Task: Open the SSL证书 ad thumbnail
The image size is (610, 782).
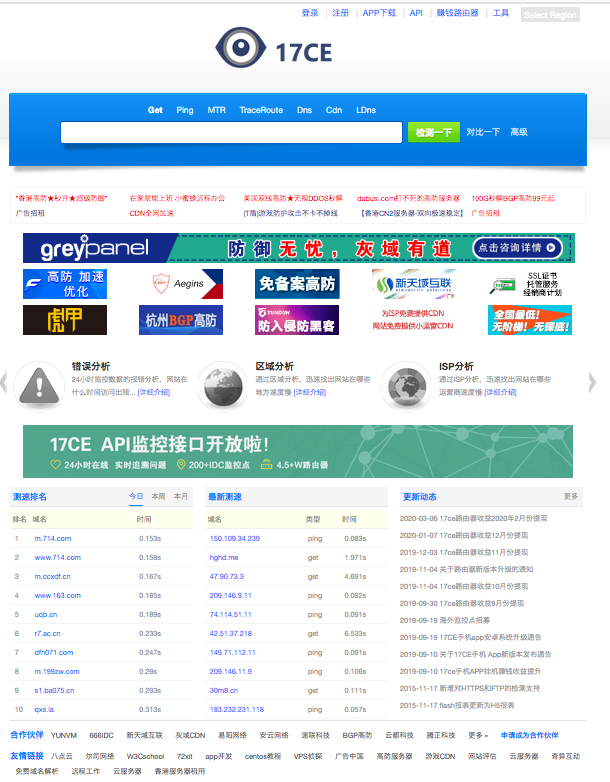Action: pos(530,284)
